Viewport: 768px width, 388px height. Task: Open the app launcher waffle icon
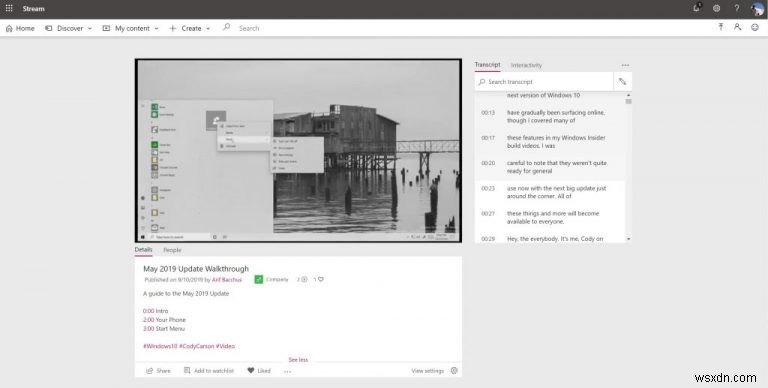[x=9, y=8]
